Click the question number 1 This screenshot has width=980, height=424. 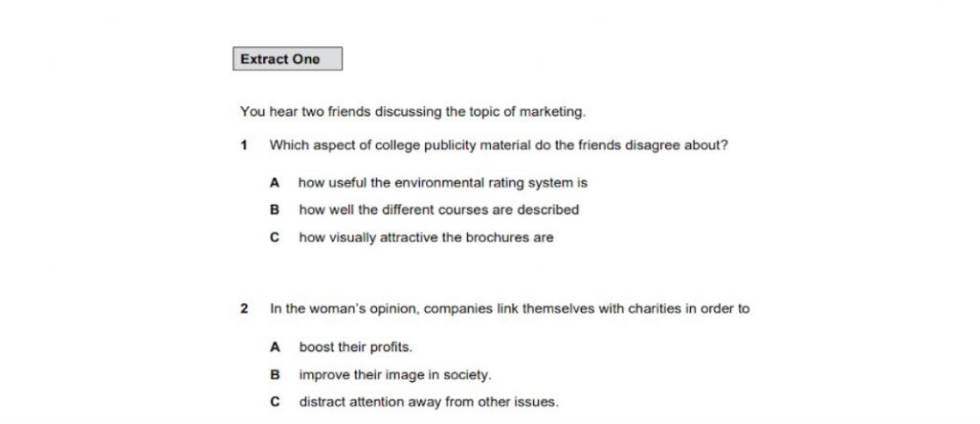coord(244,145)
